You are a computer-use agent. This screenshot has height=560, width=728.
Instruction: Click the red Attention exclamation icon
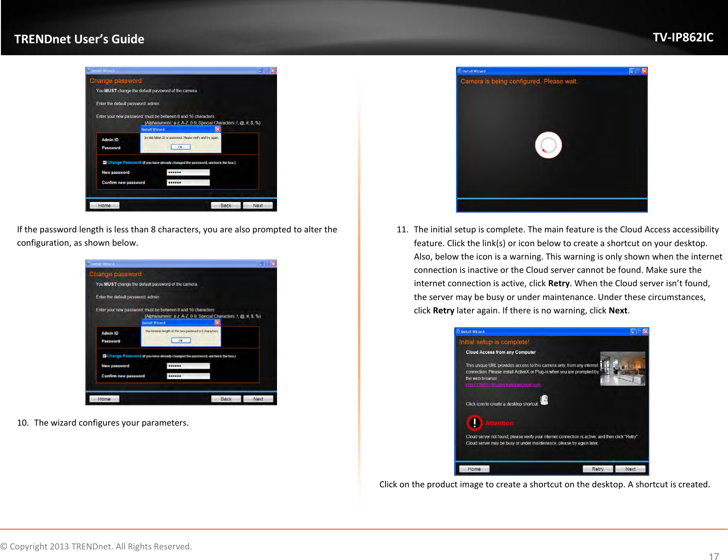click(x=474, y=423)
